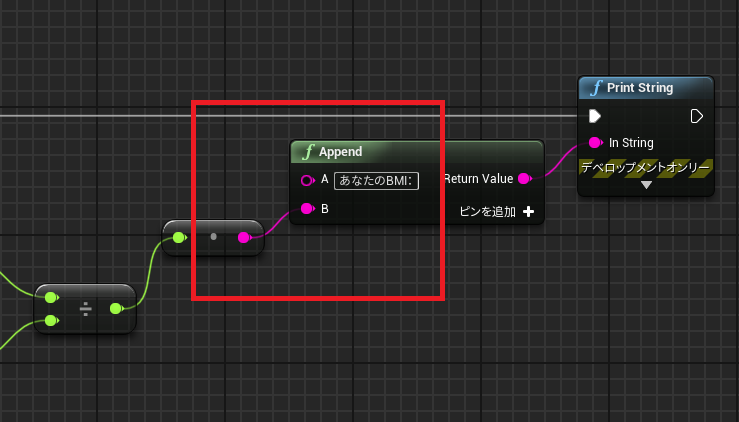This screenshot has height=422, width=739.
Task: Click the Print String execution input pin
Action: tap(595, 116)
